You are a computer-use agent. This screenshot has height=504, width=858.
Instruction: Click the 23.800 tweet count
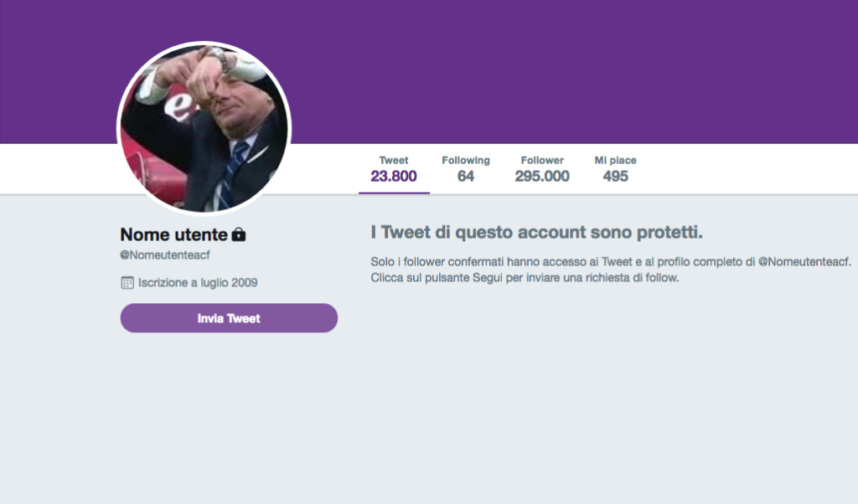(394, 177)
